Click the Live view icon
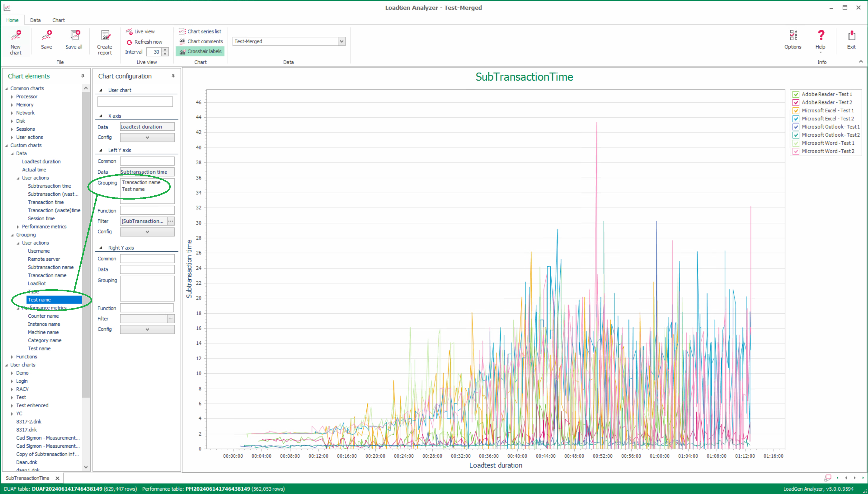 pos(129,32)
